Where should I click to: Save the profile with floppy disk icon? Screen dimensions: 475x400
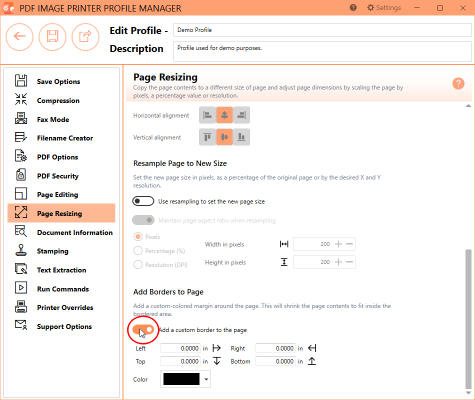(52, 37)
